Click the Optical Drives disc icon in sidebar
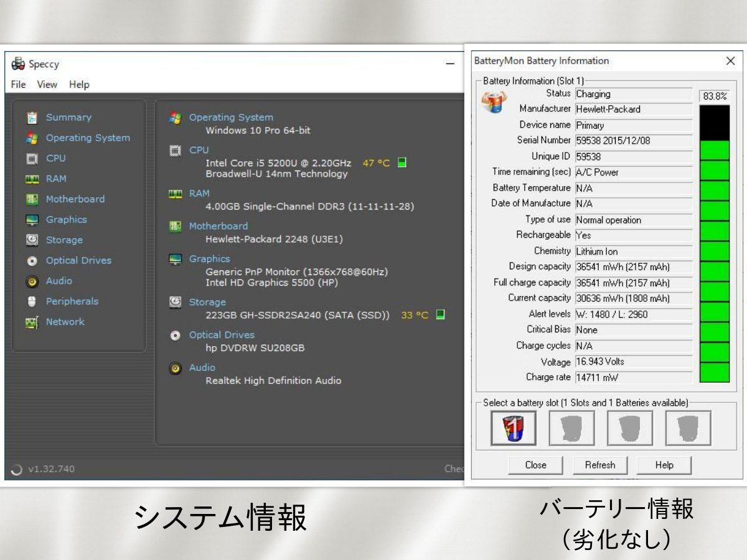 tap(32, 261)
